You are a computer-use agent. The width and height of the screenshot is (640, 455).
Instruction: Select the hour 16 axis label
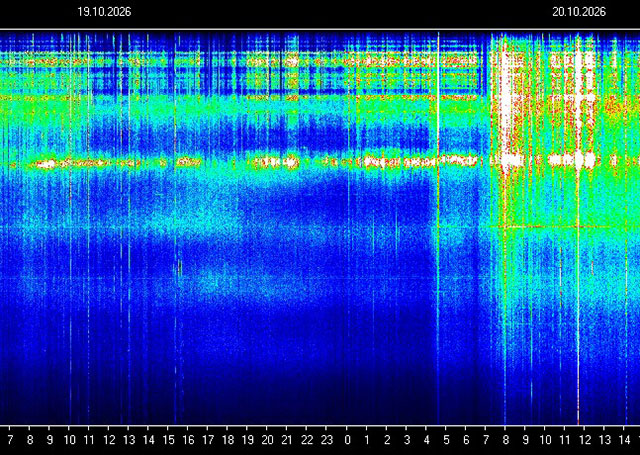coord(188,440)
